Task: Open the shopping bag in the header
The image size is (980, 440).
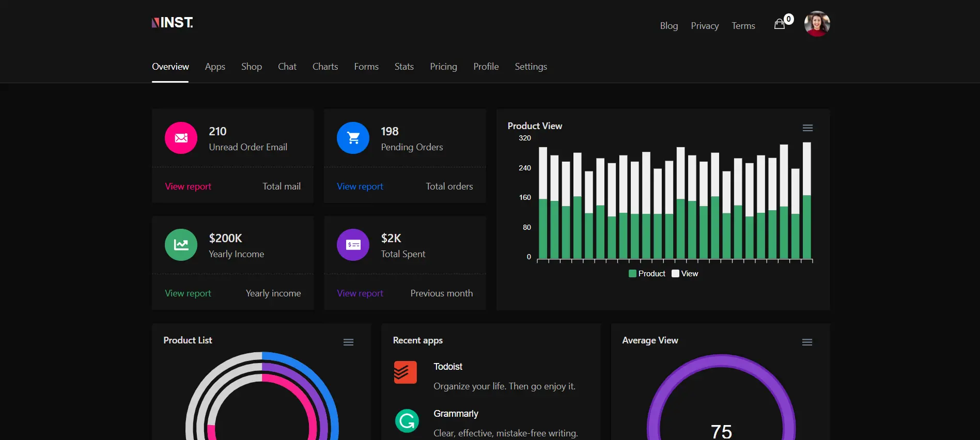Action: point(780,24)
